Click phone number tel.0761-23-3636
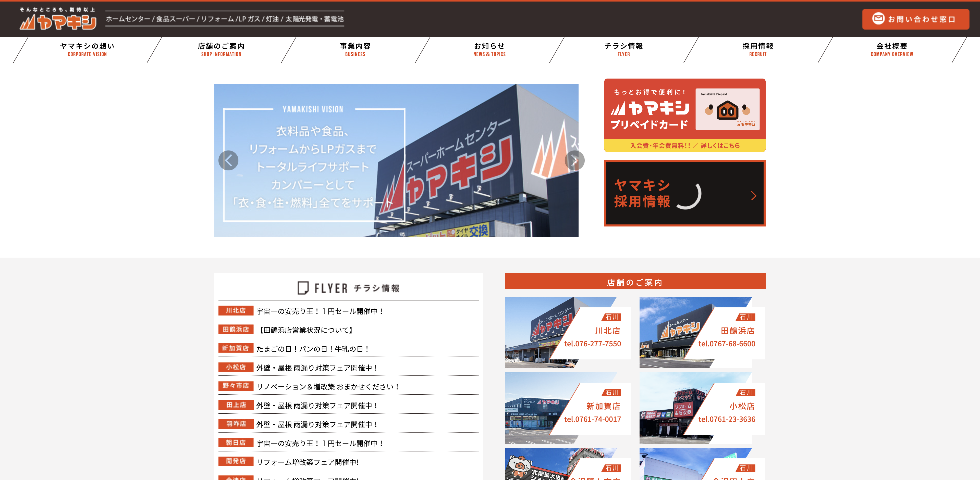 [x=727, y=419]
